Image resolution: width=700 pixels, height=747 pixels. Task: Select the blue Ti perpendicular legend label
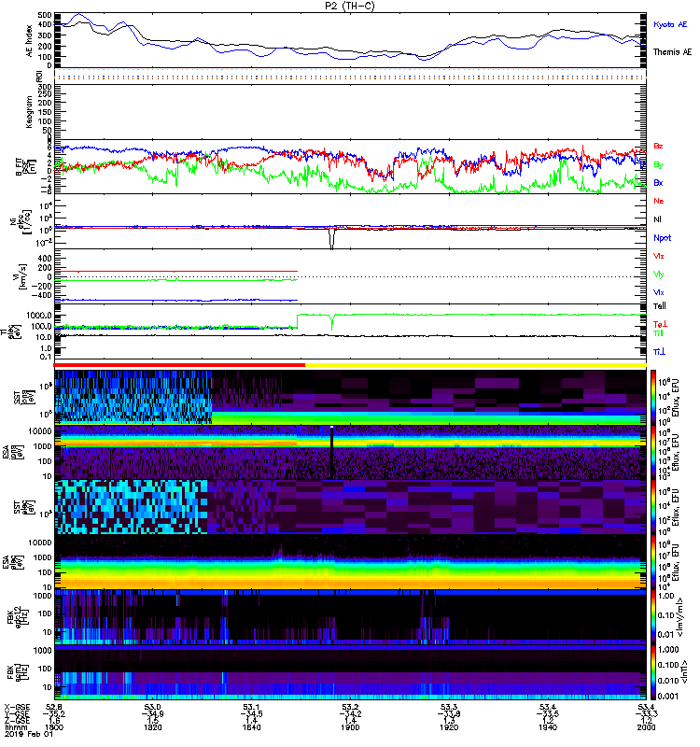659,352
